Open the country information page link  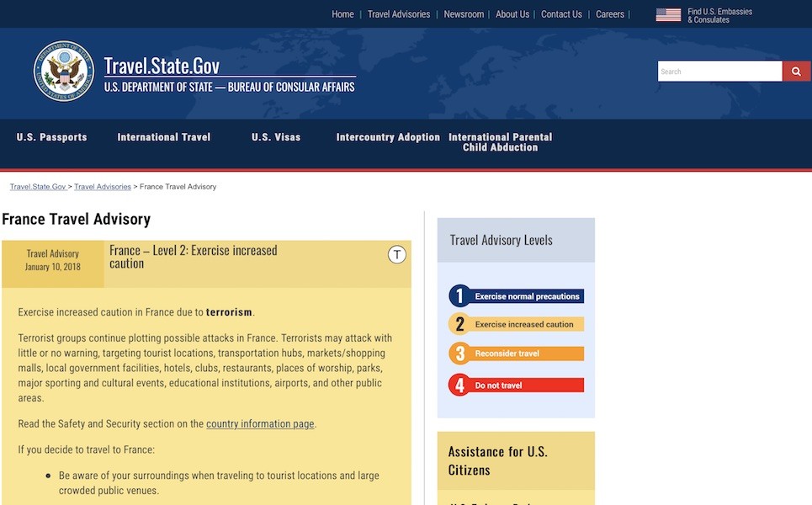260,423
